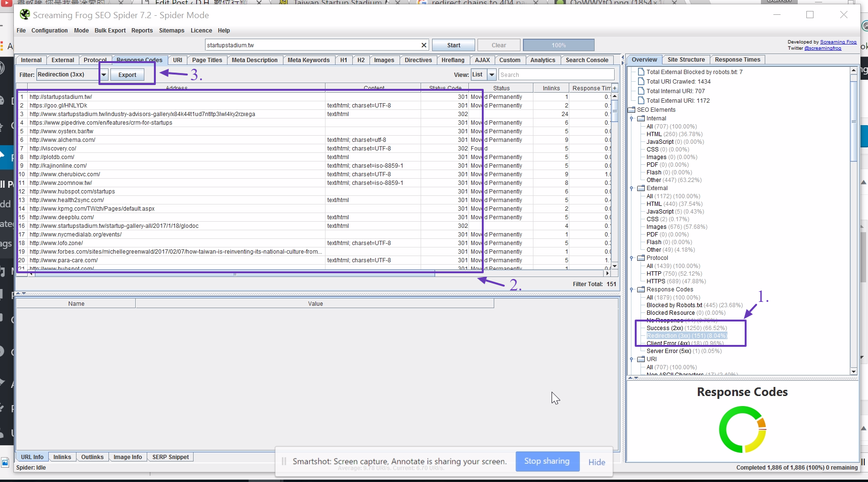Switch to the H1 tab
Image resolution: width=868 pixels, height=482 pixels.
(344, 60)
